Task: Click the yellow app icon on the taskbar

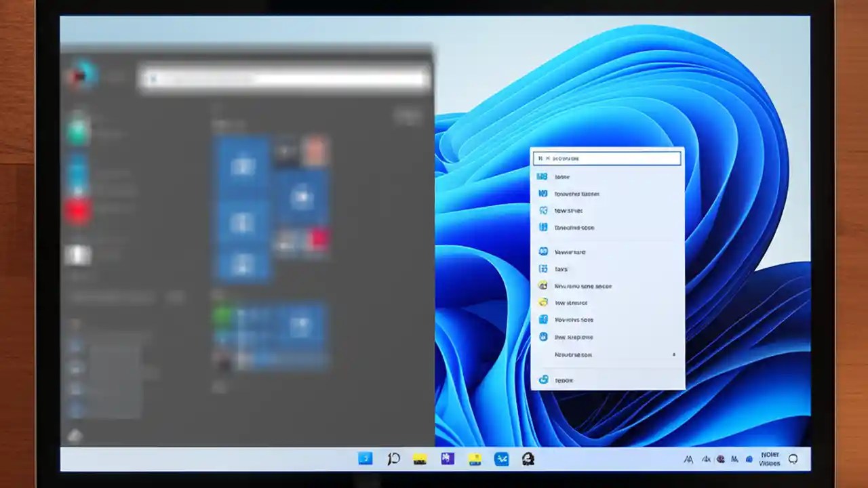Action: click(x=419, y=460)
